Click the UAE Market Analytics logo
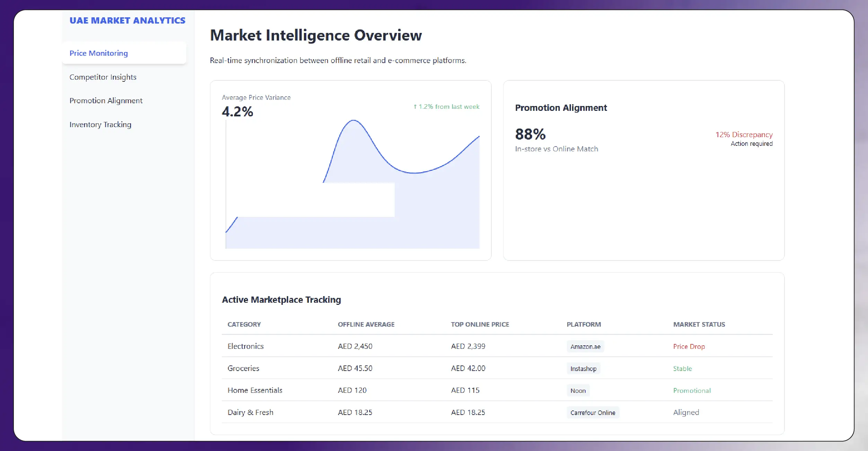The width and height of the screenshot is (868, 451). 127,21
